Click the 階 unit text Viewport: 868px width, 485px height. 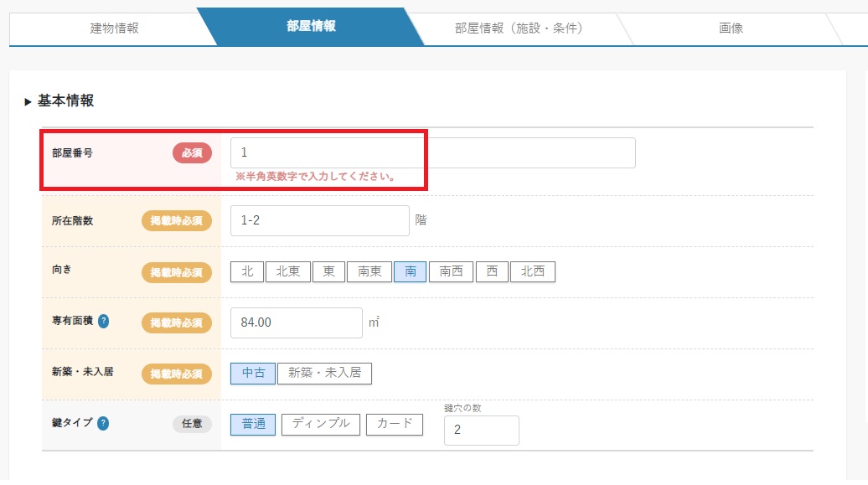pos(421,220)
